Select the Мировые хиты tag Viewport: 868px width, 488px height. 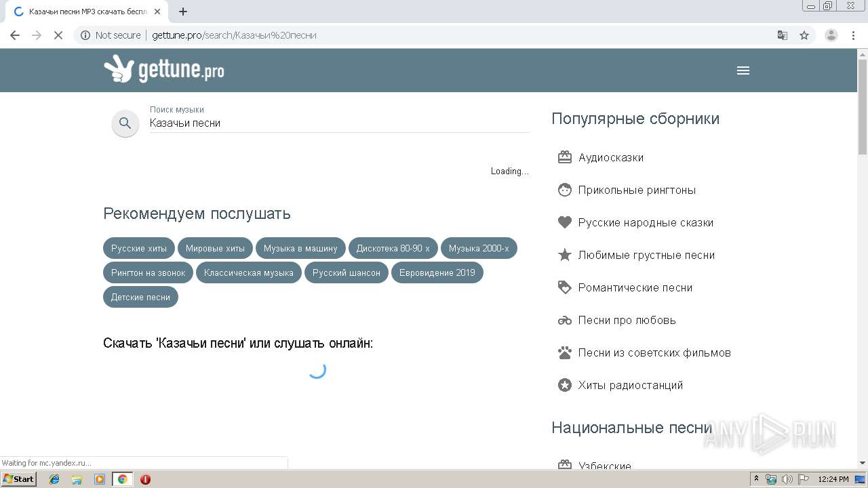(x=215, y=248)
